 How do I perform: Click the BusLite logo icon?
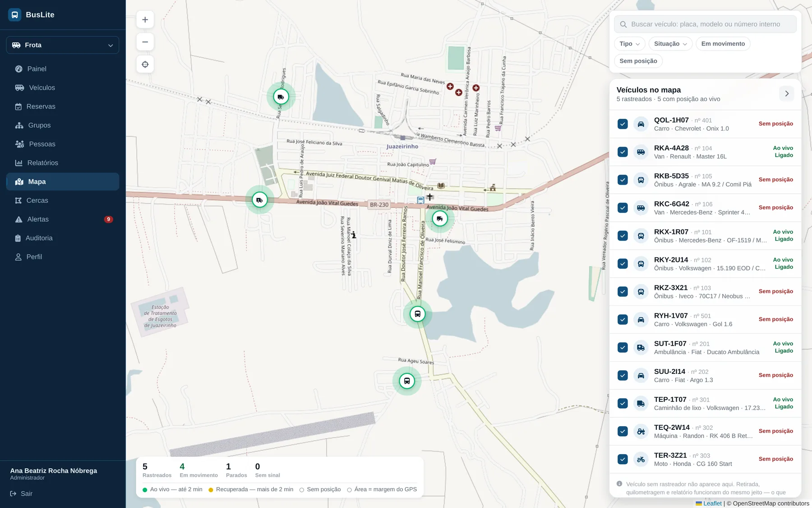coord(15,14)
